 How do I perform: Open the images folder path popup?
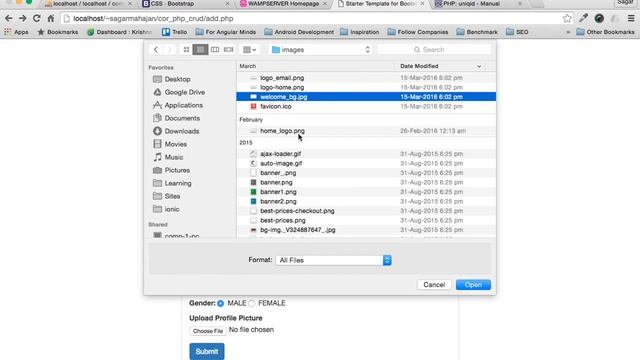320,49
